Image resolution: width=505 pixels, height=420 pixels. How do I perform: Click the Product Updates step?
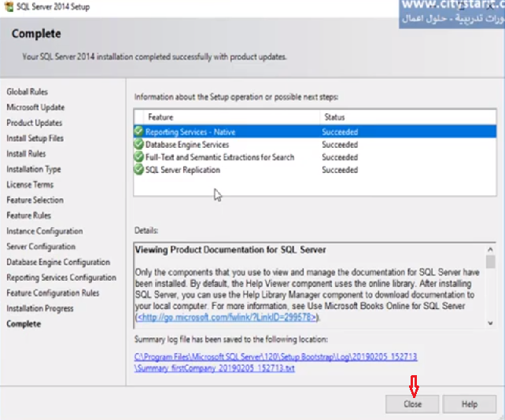(34, 123)
